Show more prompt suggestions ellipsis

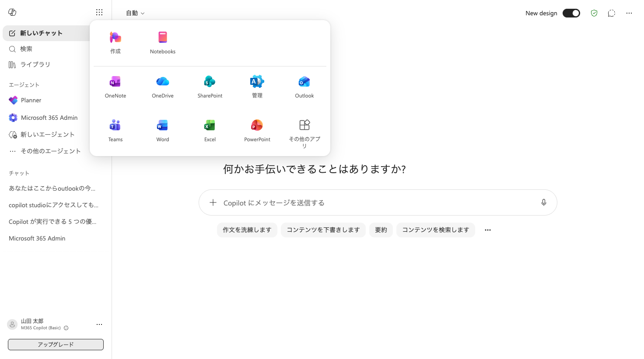point(488,230)
